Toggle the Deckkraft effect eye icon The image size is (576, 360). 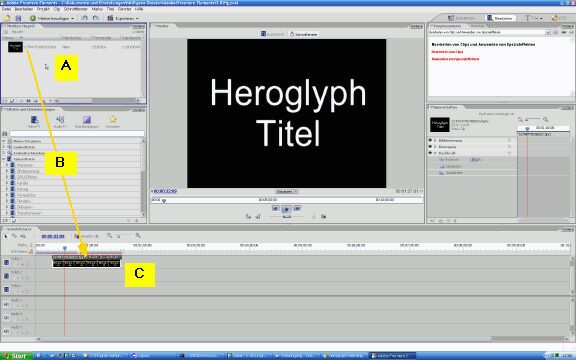pyautogui.click(x=430, y=153)
